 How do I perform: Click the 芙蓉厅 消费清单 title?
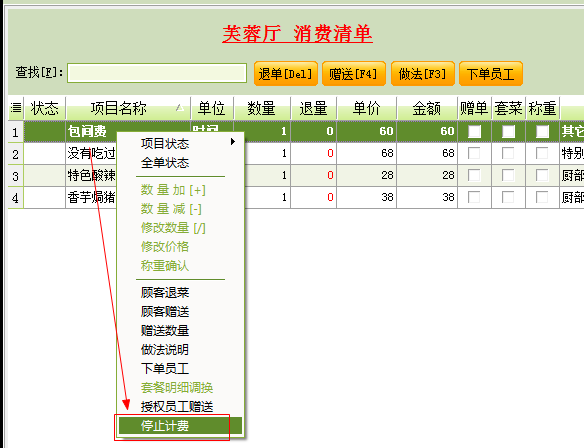pos(297,34)
